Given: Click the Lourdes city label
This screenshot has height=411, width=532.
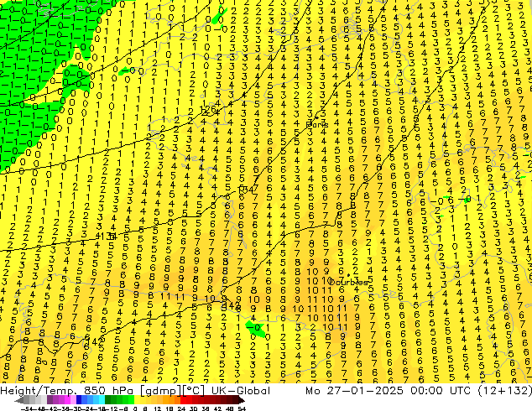Looking at the screenshot, I should click(348, 282).
